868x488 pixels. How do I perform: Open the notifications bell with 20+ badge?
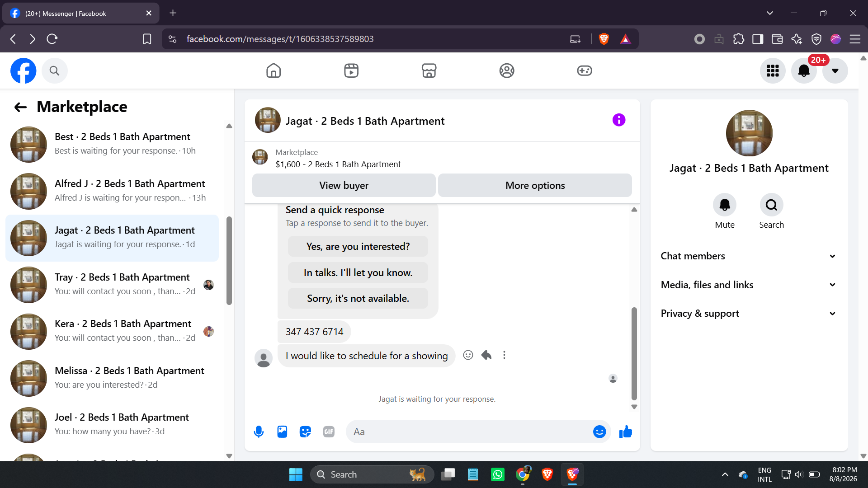click(804, 71)
